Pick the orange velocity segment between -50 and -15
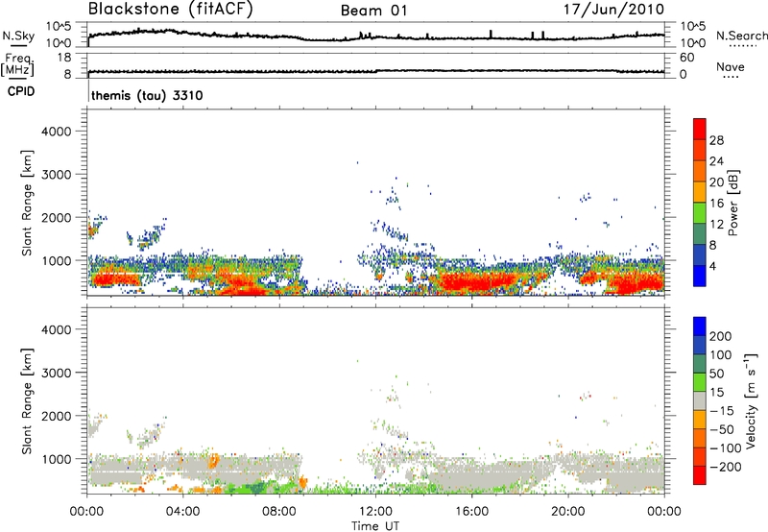The image size is (768, 532). (x=700, y=420)
